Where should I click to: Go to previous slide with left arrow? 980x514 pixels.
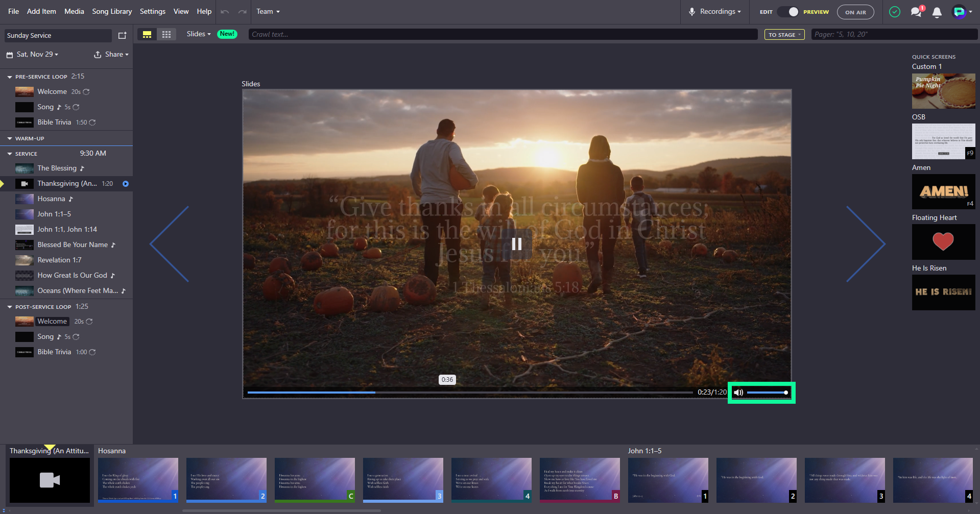coord(170,244)
